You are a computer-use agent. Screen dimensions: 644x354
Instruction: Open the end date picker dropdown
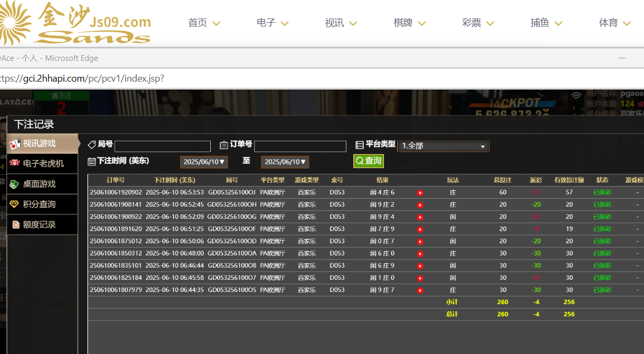click(x=285, y=162)
